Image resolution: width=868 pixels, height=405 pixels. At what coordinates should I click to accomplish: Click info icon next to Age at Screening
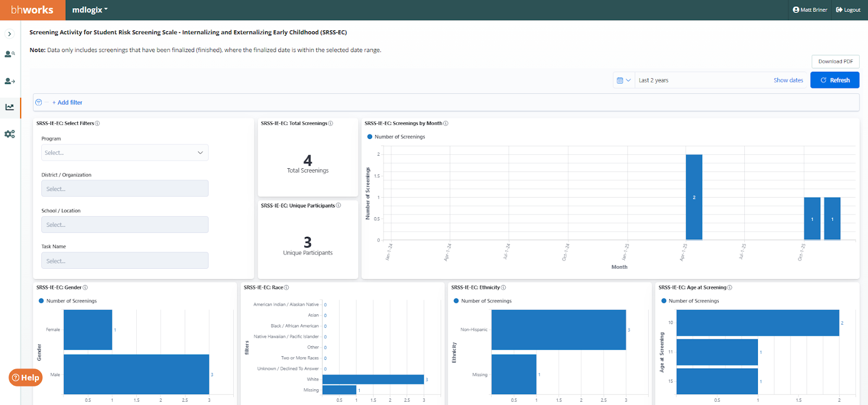(730, 287)
